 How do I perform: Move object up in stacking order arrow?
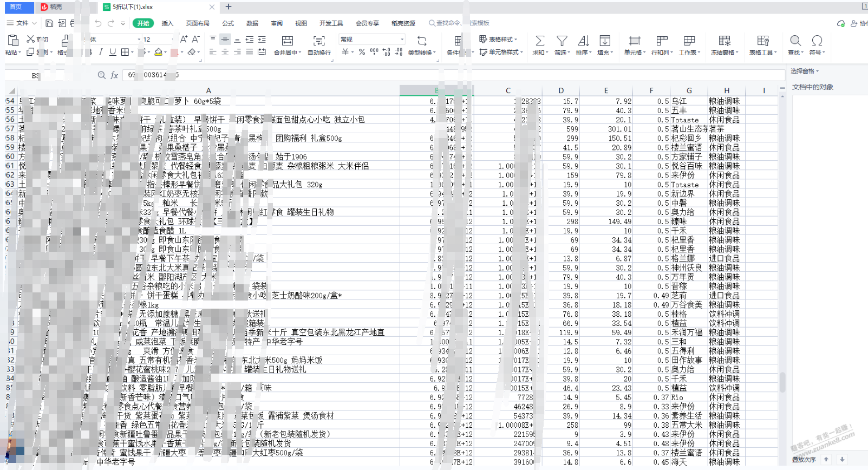(x=826, y=459)
